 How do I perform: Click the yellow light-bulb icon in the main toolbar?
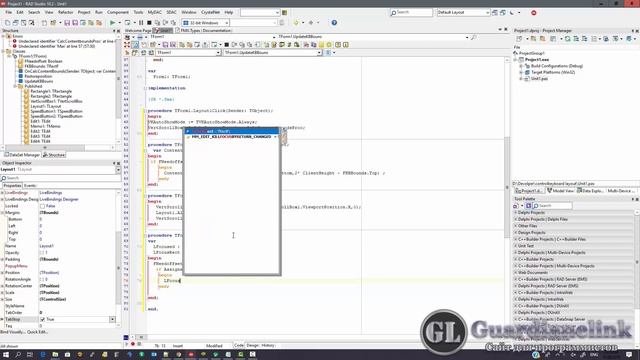(296, 23)
